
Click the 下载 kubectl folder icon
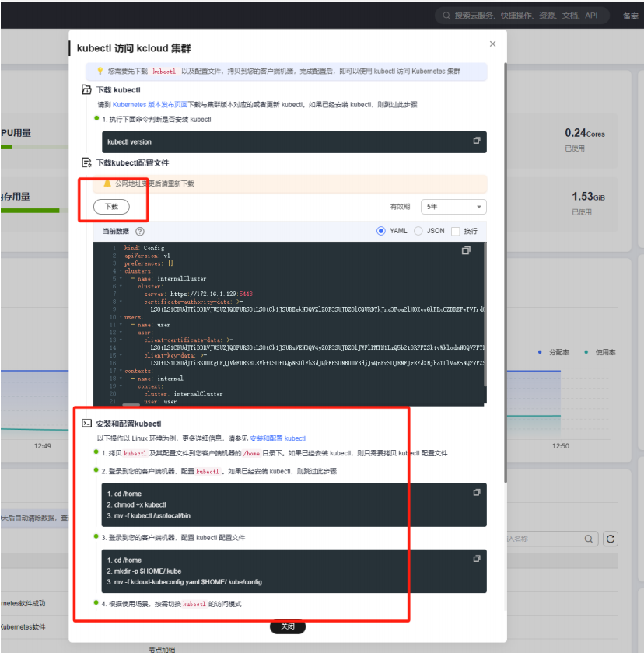pos(86,89)
